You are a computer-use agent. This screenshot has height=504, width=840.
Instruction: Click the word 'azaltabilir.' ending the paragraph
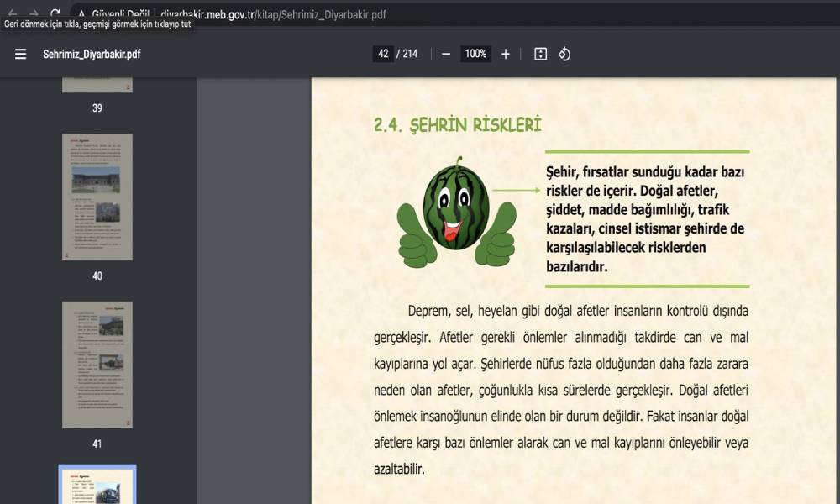coord(399,470)
